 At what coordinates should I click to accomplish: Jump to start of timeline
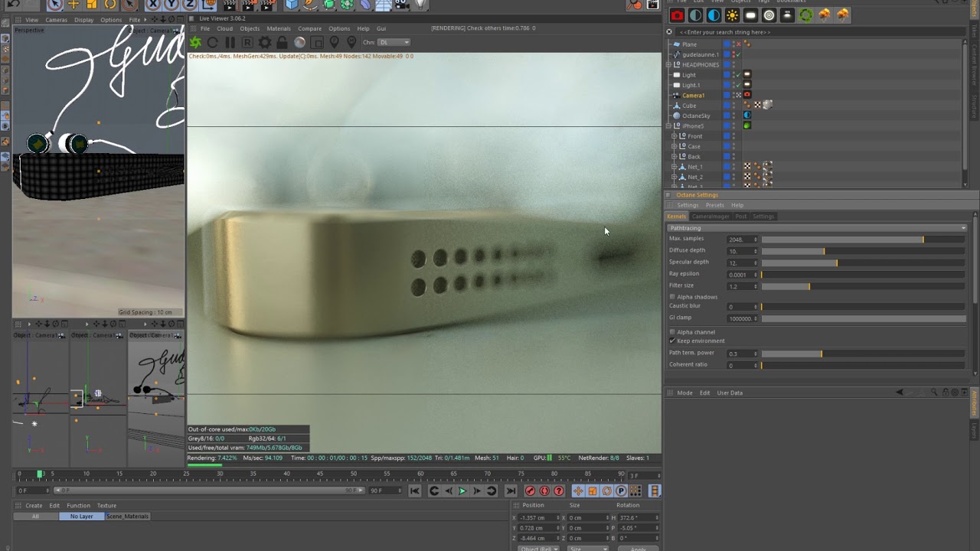coord(414,491)
